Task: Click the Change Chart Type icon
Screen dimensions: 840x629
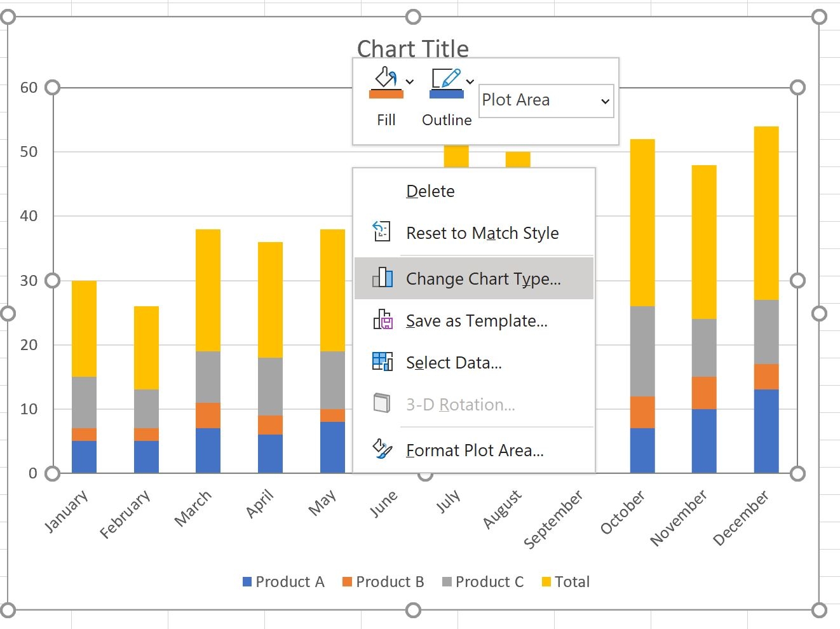Action: (382, 278)
